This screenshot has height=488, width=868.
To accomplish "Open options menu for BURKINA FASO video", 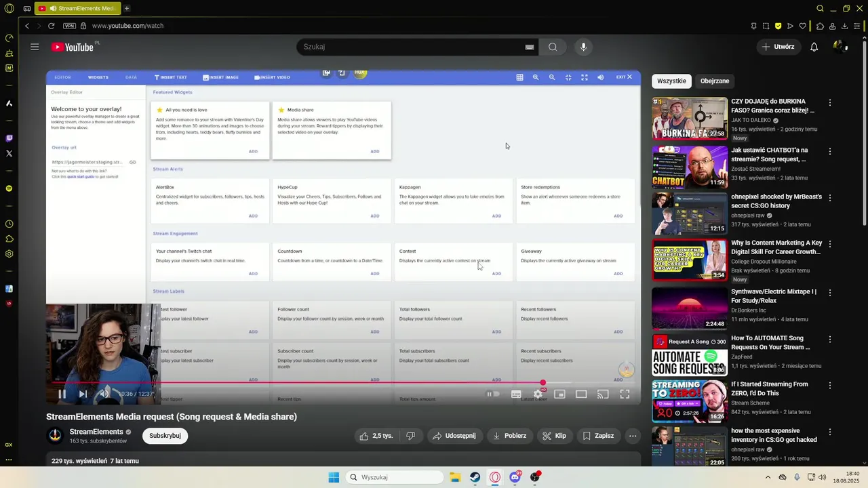I will coord(830,103).
